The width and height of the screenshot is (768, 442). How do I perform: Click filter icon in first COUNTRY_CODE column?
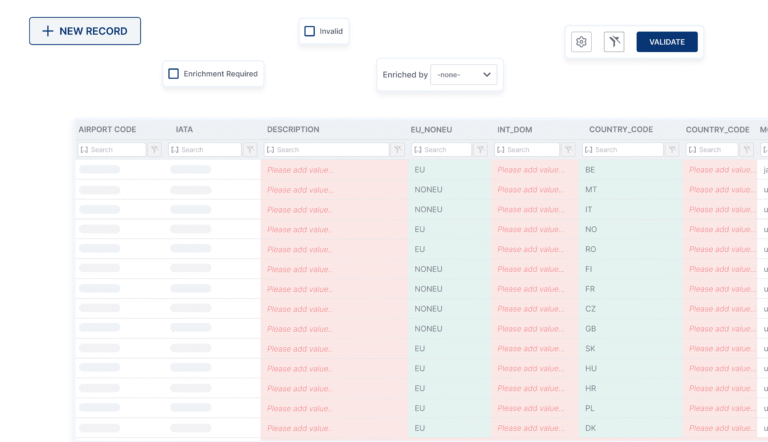[x=672, y=150]
